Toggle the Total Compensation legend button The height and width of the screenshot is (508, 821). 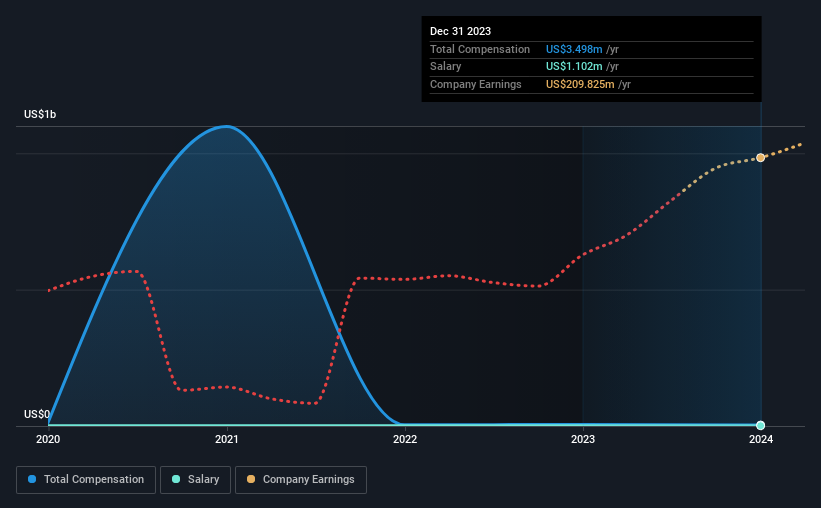pos(86,480)
